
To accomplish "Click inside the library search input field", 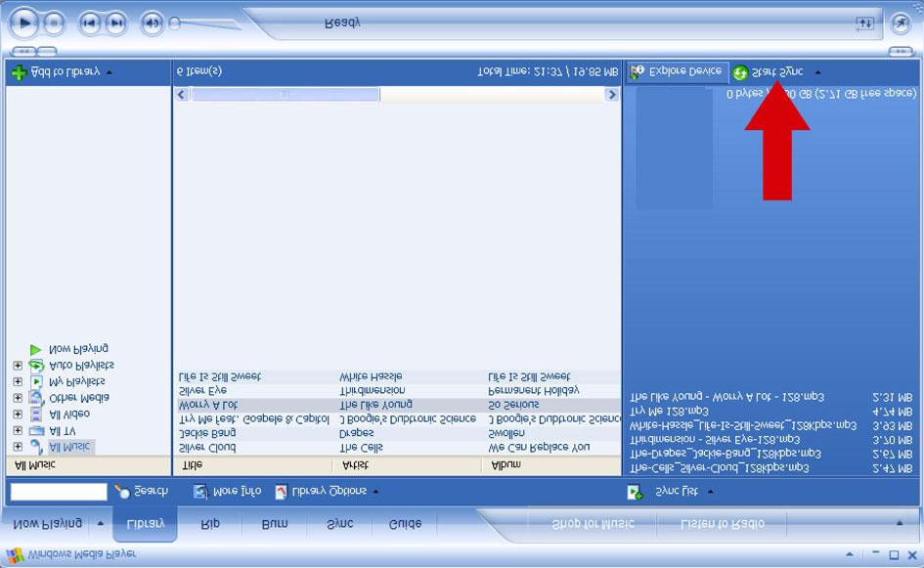I will pyautogui.click(x=59, y=492).
